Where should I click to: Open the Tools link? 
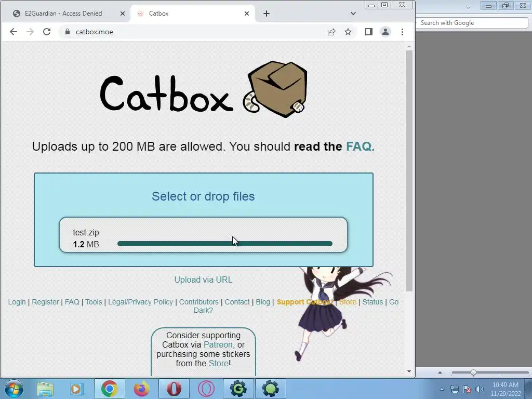94,302
